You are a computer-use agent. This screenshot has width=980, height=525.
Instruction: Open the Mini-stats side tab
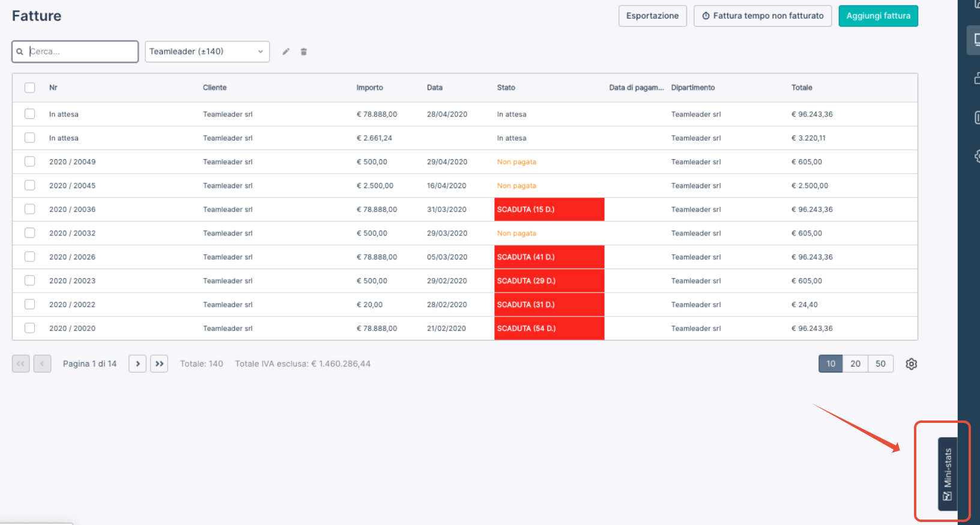pyautogui.click(x=948, y=474)
